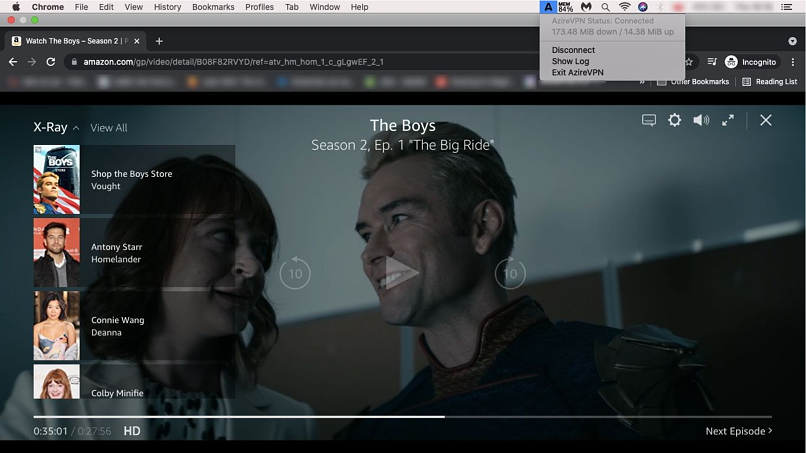Click Connie Wang Deanna text
Viewport: 806px width, 453px height.
tap(118, 326)
